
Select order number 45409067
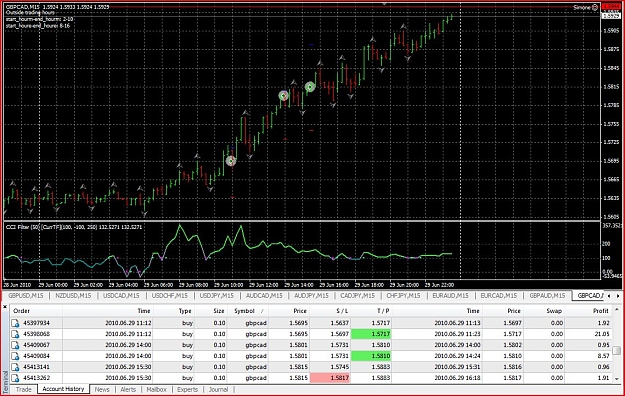36,345
